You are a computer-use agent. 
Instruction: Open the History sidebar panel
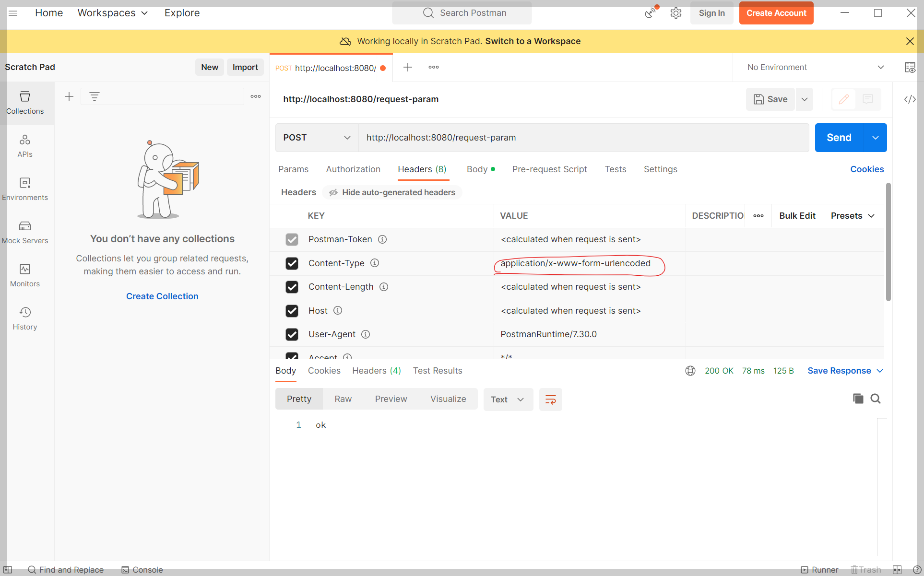point(25,319)
